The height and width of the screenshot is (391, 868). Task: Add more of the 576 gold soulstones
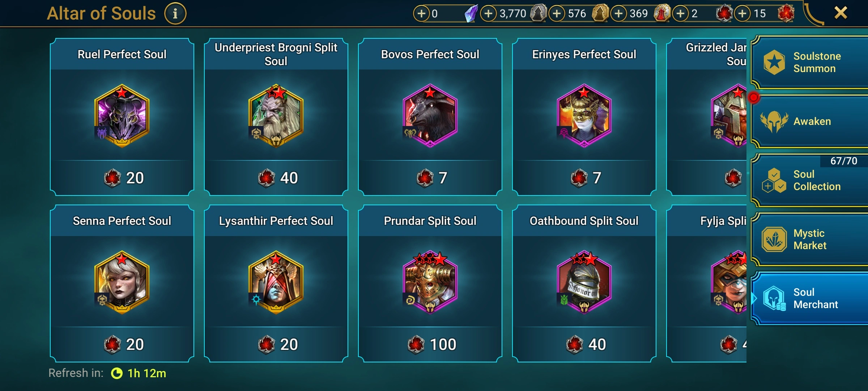click(557, 14)
